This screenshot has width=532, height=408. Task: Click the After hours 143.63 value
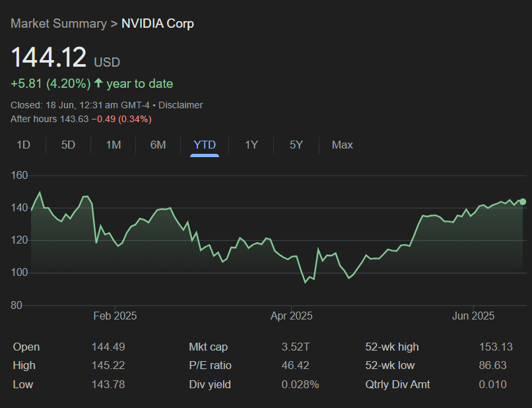point(50,119)
